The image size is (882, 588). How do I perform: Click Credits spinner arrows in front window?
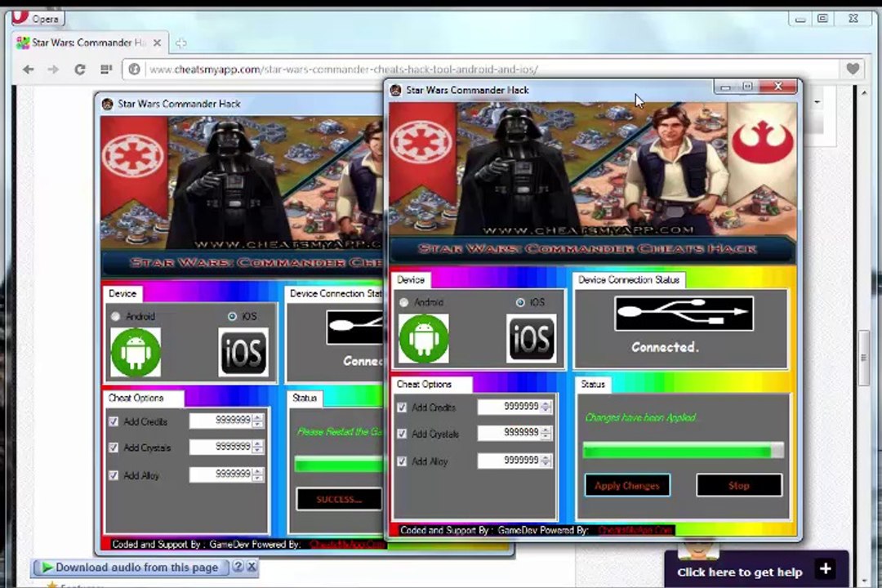(x=546, y=407)
